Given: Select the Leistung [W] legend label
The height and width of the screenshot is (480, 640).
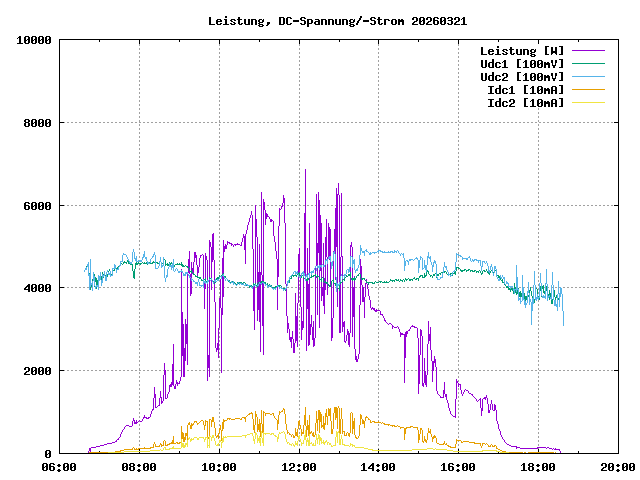Looking at the screenshot, I should [521, 51].
